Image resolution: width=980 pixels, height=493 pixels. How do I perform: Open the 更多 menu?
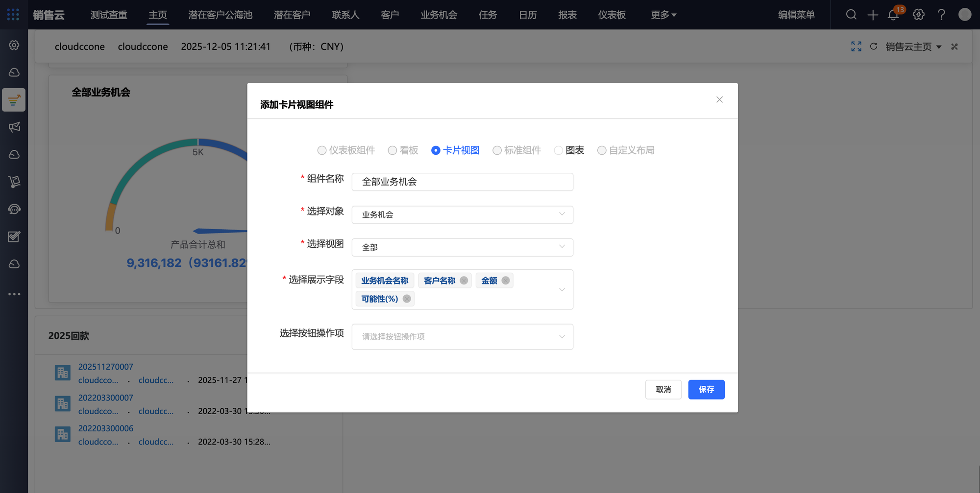(663, 15)
